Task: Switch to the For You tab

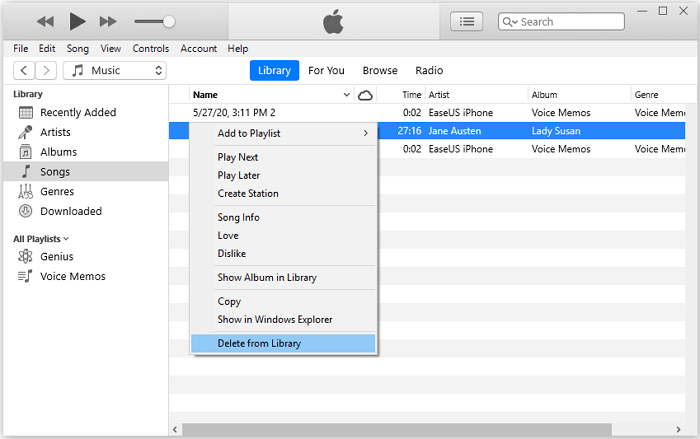Action: pyautogui.click(x=326, y=70)
